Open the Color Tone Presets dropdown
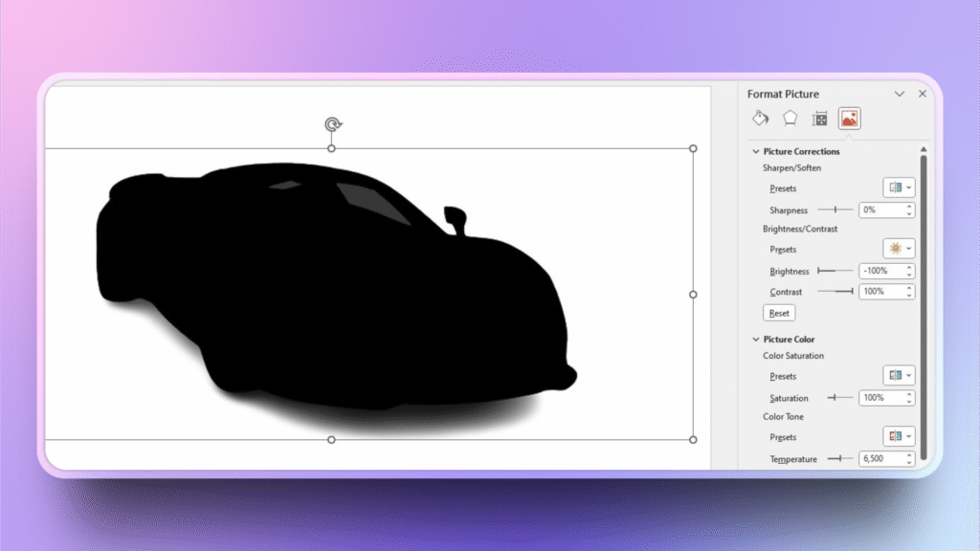The width and height of the screenshot is (980, 551). [x=899, y=436]
